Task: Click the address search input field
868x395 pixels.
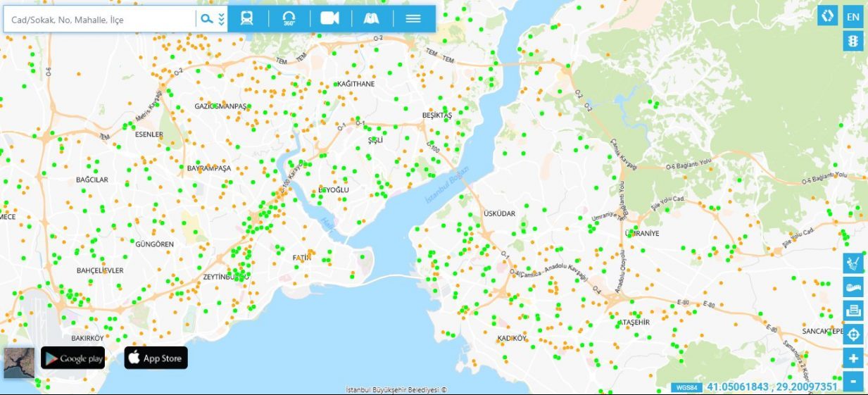Action: coord(99,20)
